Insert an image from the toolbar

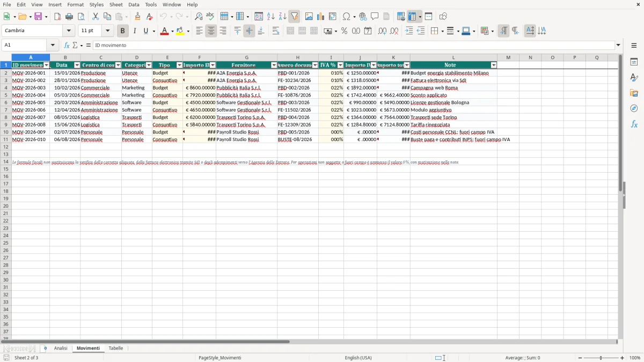(309, 17)
